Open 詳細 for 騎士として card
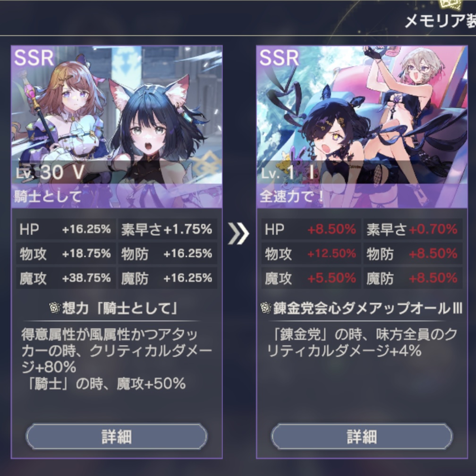This screenshot has height=476, width=476. [x=117, y=436]
